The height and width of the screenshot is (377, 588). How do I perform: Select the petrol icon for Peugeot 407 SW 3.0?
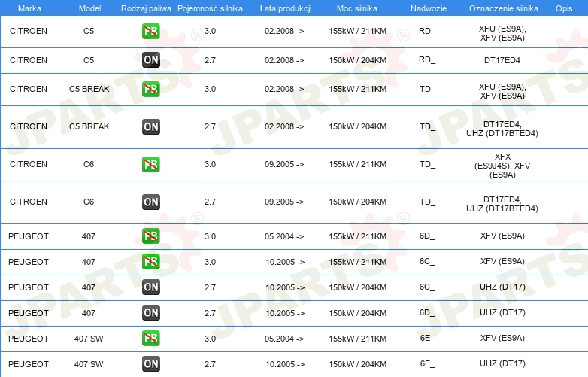click(x=150, y=339)
